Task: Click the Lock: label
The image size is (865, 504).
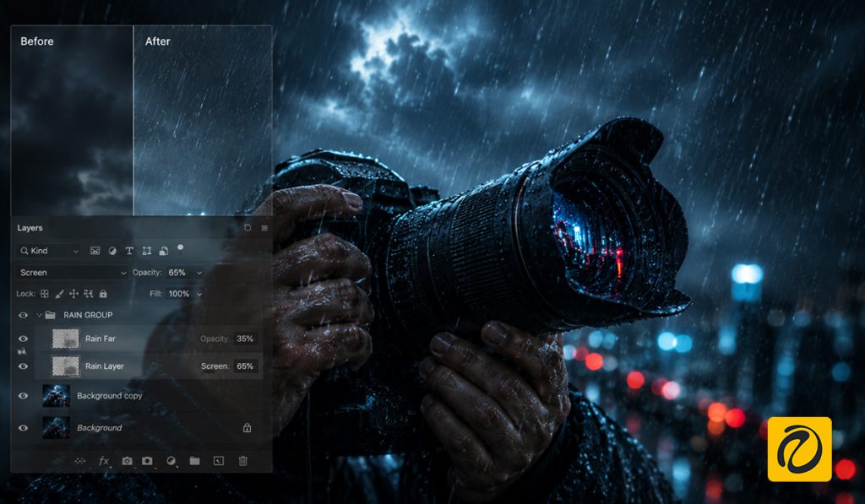Action: [x=25, y=294]
